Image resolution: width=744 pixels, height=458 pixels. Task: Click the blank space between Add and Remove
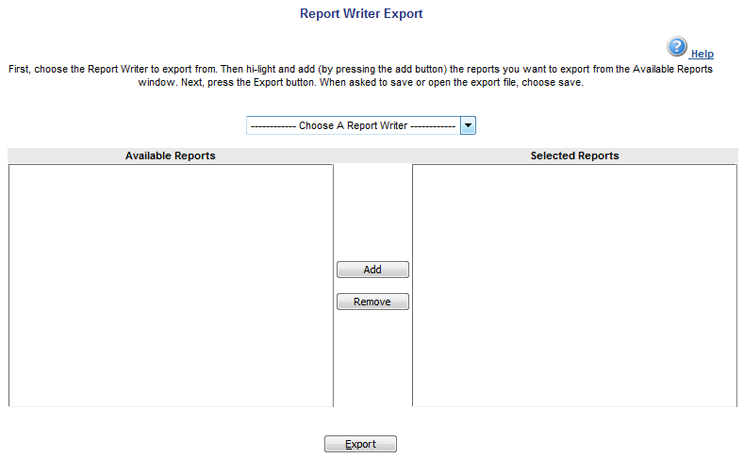pos(372,286)
